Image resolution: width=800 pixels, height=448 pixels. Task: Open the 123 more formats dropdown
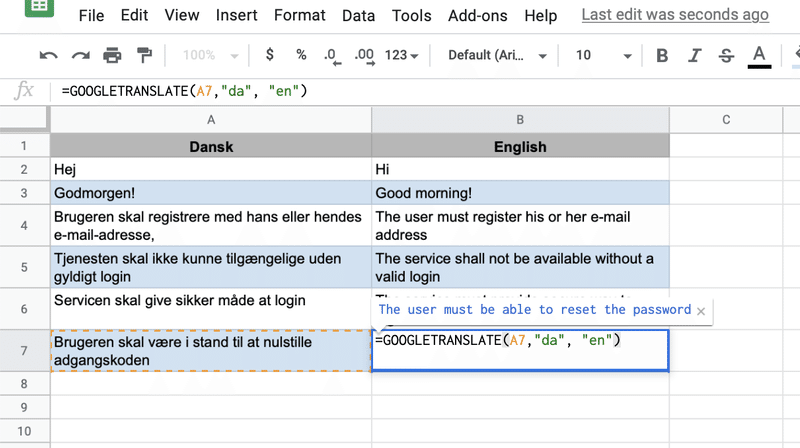point(402,55)
